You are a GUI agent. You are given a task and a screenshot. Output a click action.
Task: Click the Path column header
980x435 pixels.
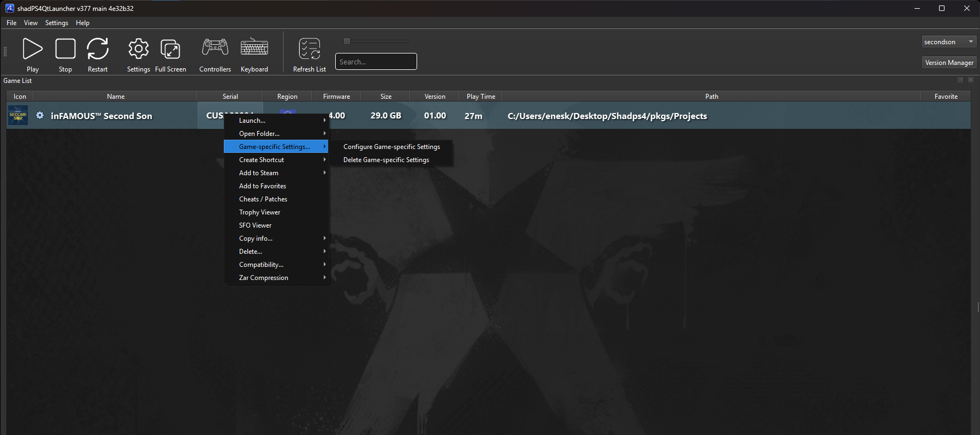point(711,97)
